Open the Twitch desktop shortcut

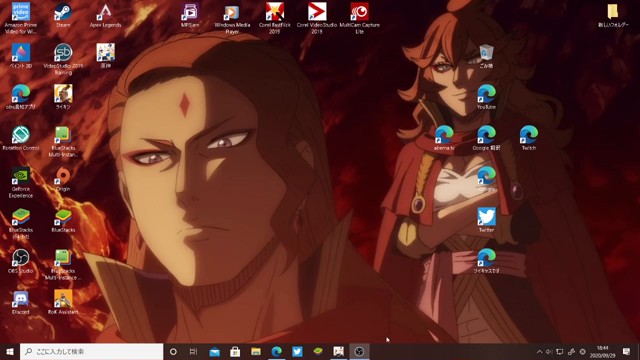[529, 138]
